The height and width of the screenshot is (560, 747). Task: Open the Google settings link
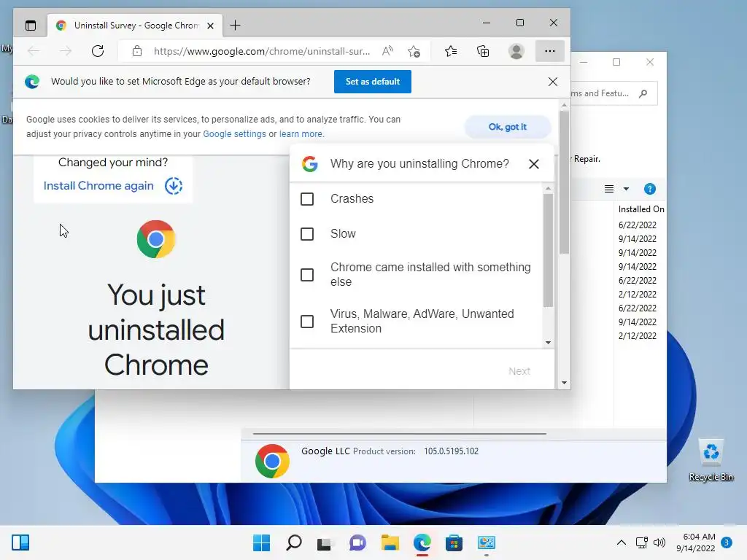pos(234,134)
